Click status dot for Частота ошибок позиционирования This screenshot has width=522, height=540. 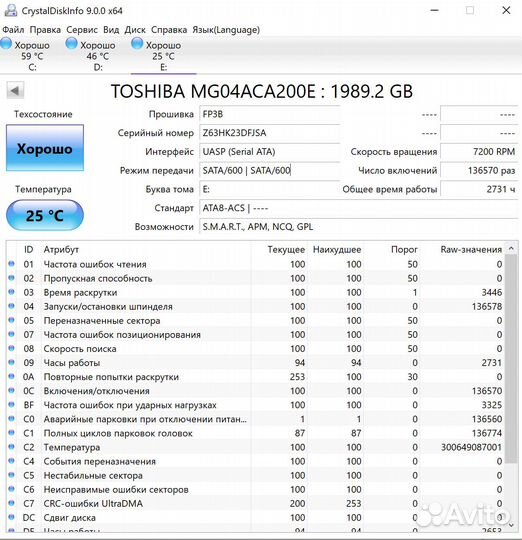pyautogui.click(x=11, y=334)
